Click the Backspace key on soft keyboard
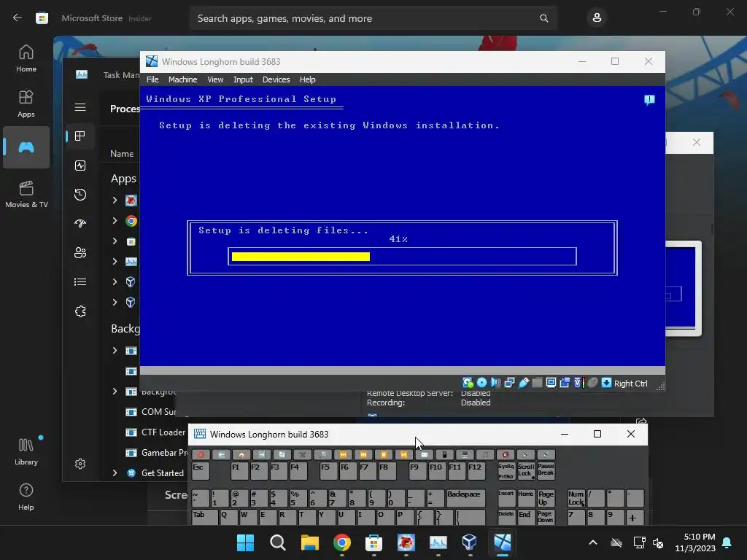 click(465, 498)
